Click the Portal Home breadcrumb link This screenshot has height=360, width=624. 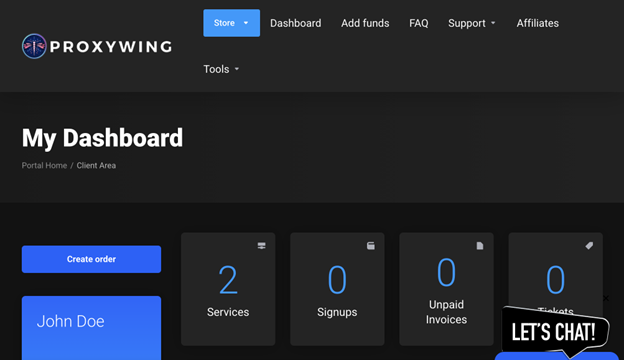pos(44,165)
